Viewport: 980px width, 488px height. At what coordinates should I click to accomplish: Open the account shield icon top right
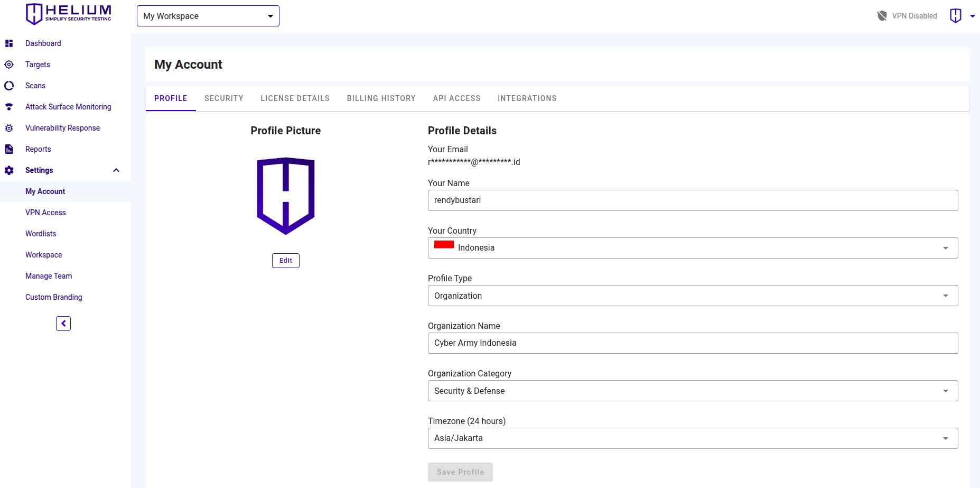955,15
